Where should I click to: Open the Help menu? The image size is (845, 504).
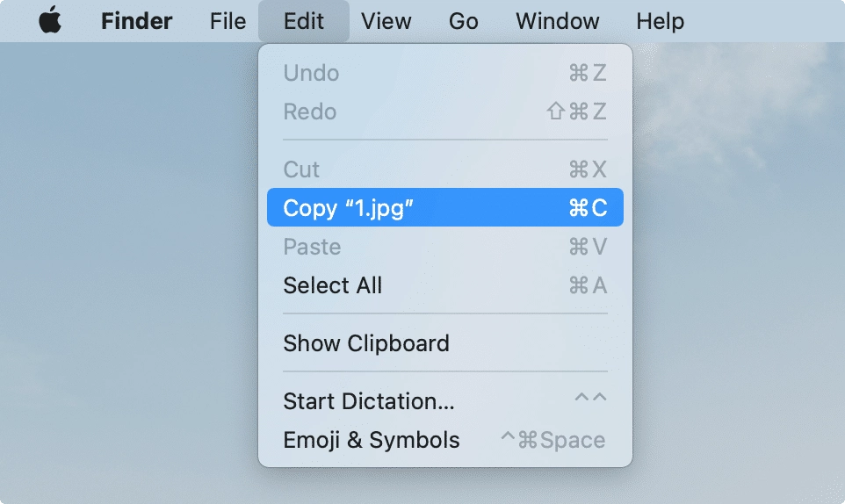660,20
